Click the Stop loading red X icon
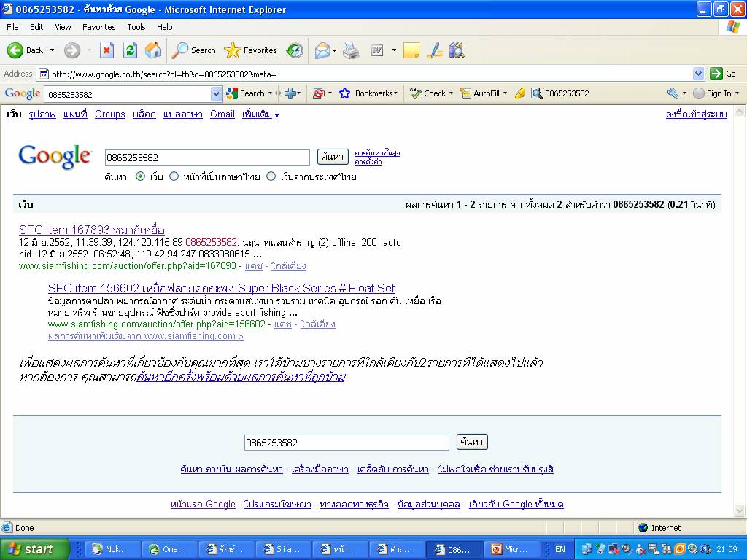The image size is (747, 560). pos(107,50)
